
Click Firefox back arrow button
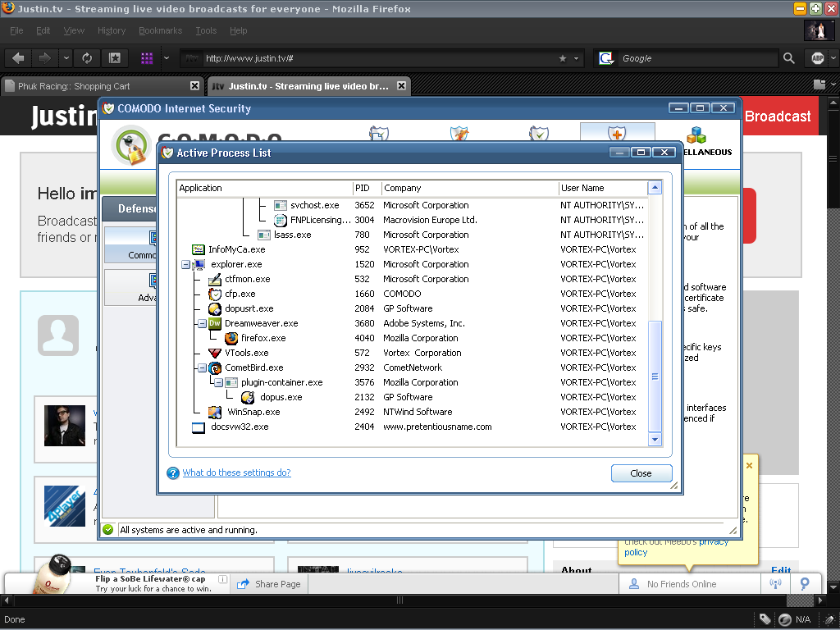pos(18,58)
